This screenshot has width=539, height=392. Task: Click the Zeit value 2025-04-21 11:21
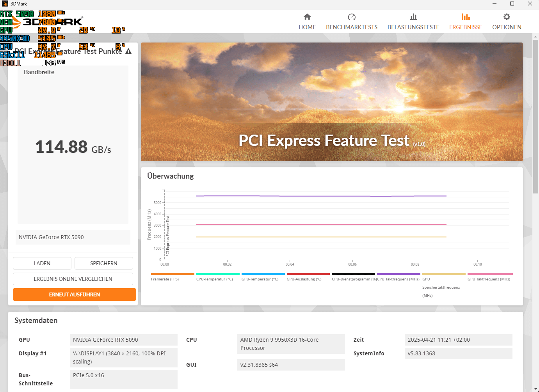[x=459, y=340]
